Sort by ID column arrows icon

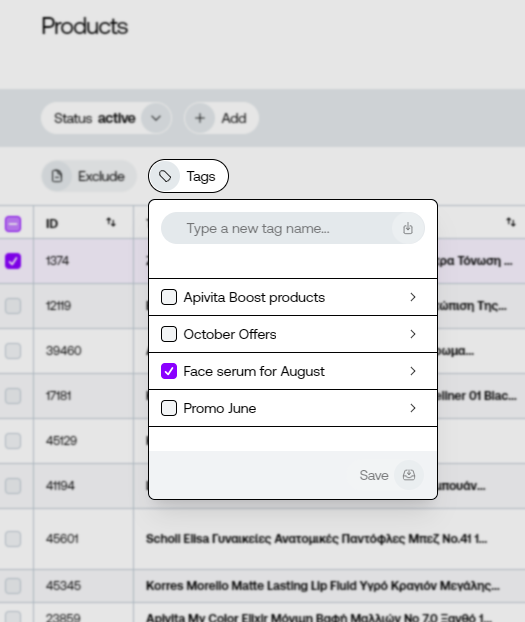111,223
